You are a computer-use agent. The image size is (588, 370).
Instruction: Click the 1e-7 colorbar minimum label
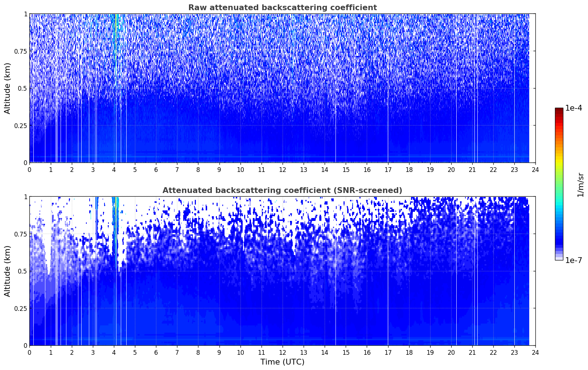(573, 260)
